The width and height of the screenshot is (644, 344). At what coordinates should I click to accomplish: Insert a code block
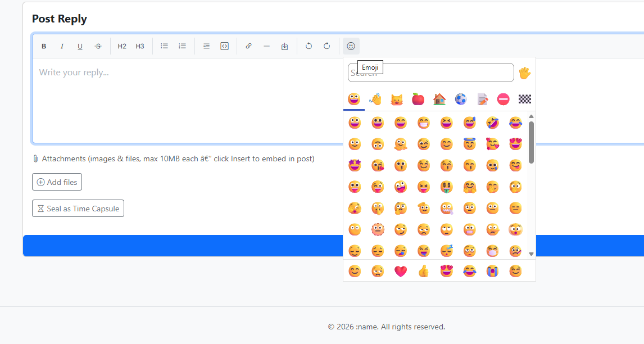coord(224,46)
